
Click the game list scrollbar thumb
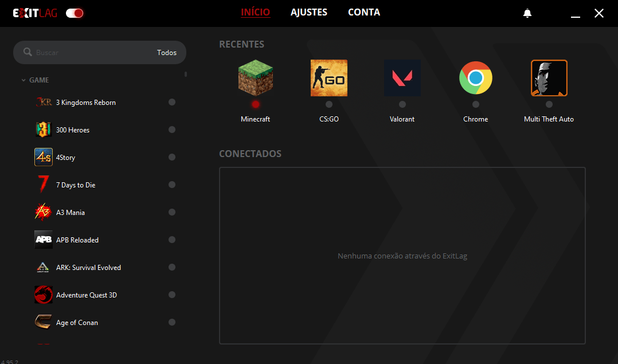[186, 74]
